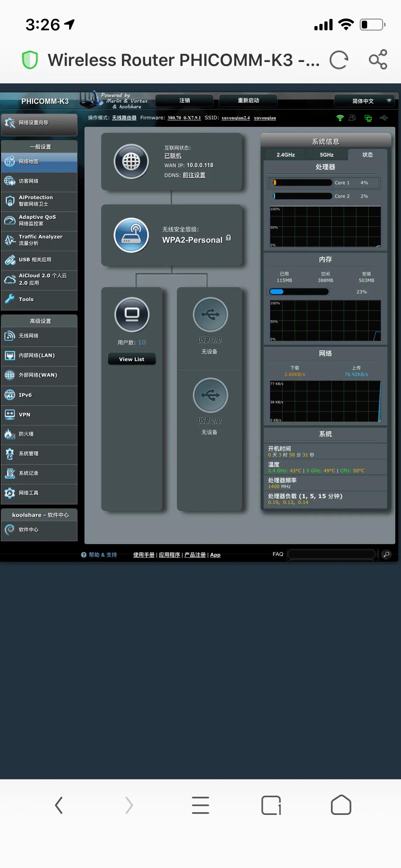The height and width of the screenshot is (868, 401).
Task: Open AiProtection 智能网络卫士
Action: click(x=39, y=201)
